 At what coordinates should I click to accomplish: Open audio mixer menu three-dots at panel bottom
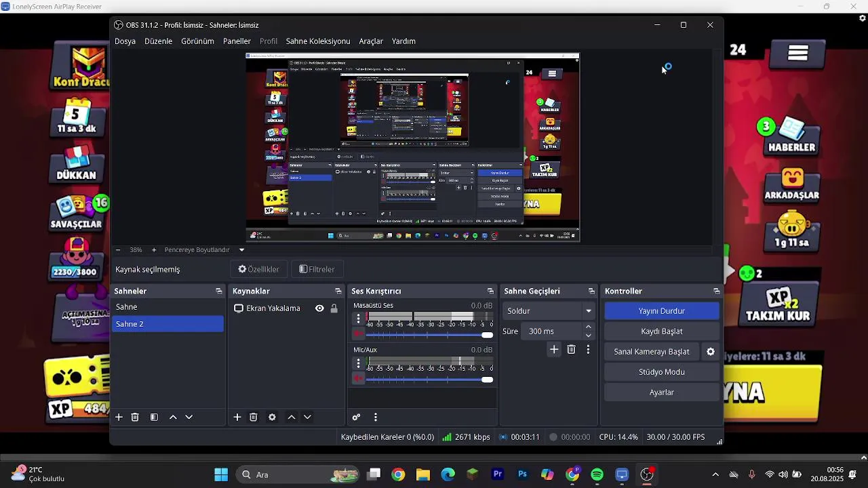(375, 418)
